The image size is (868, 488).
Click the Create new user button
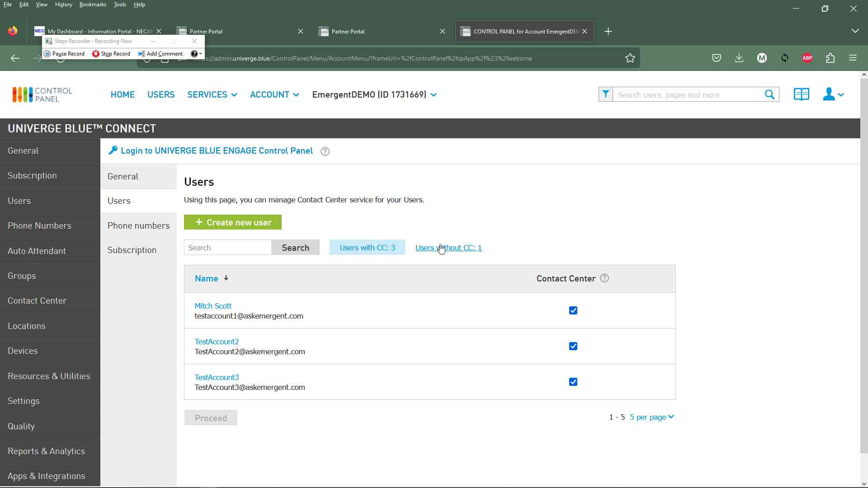pyautogui.click(x=233, y=222)
